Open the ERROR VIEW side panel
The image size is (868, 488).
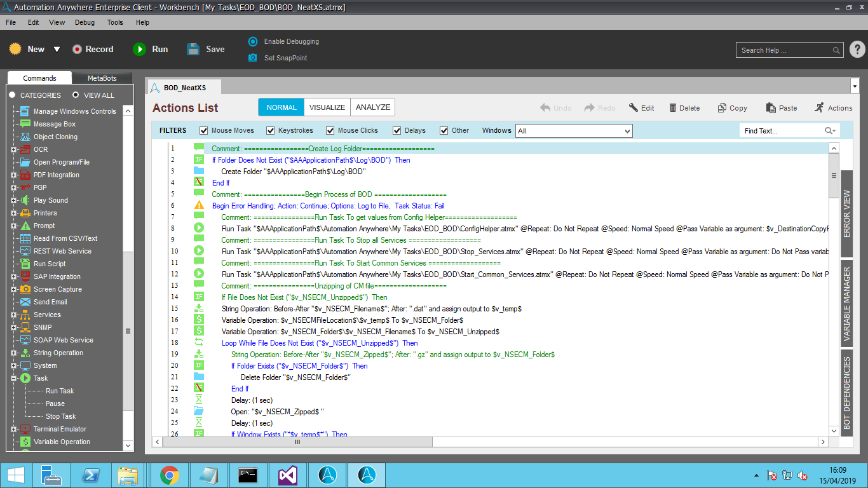pyautogui.click(x=846, y=213)
